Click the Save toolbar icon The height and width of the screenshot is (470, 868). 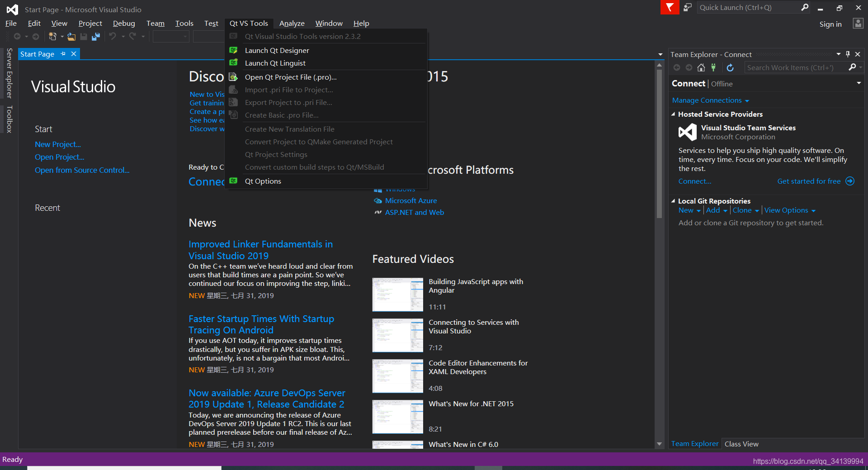tap(84, 36)
